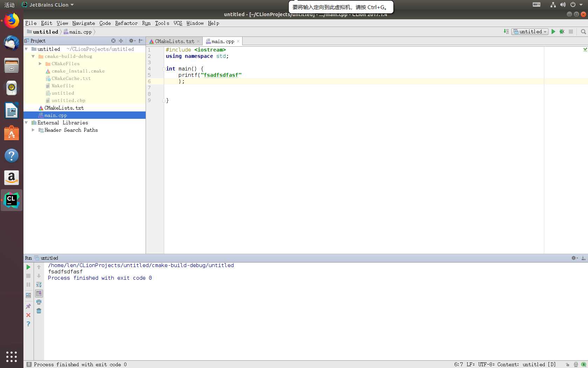Open the VCS menu
Image resolution: width=588 pixels, height=368 pixels.
tap(178, 23)
